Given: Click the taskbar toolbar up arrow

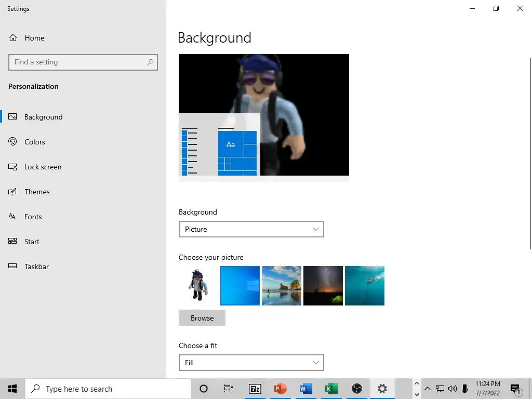Looking at the screenshot, I should [x=417, y=383].
